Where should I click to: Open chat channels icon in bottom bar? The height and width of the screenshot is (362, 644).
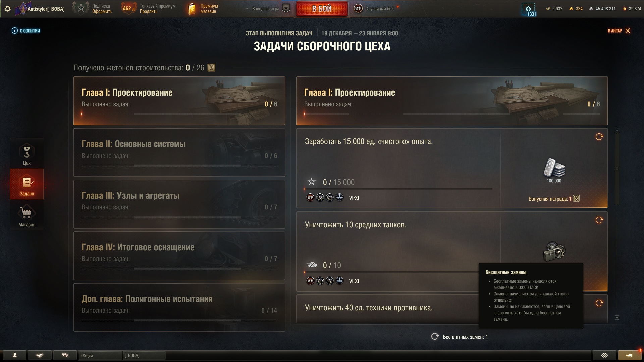65,355
